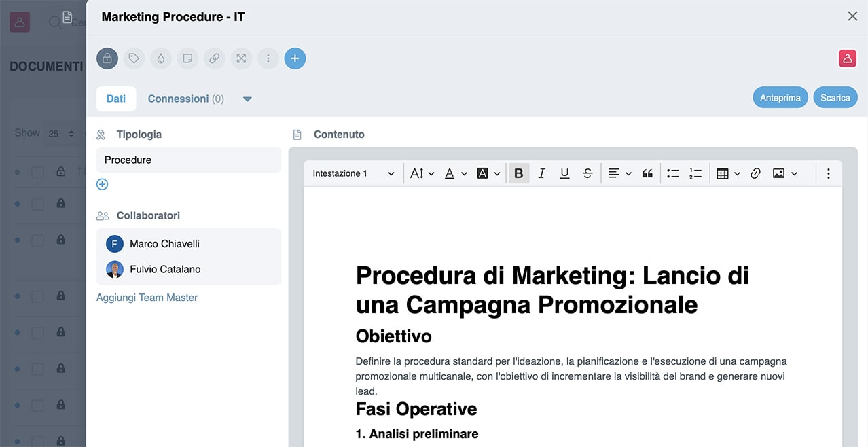Click the lock icon in document toolbar
This screenshot has width=868, height=447.
107,58
